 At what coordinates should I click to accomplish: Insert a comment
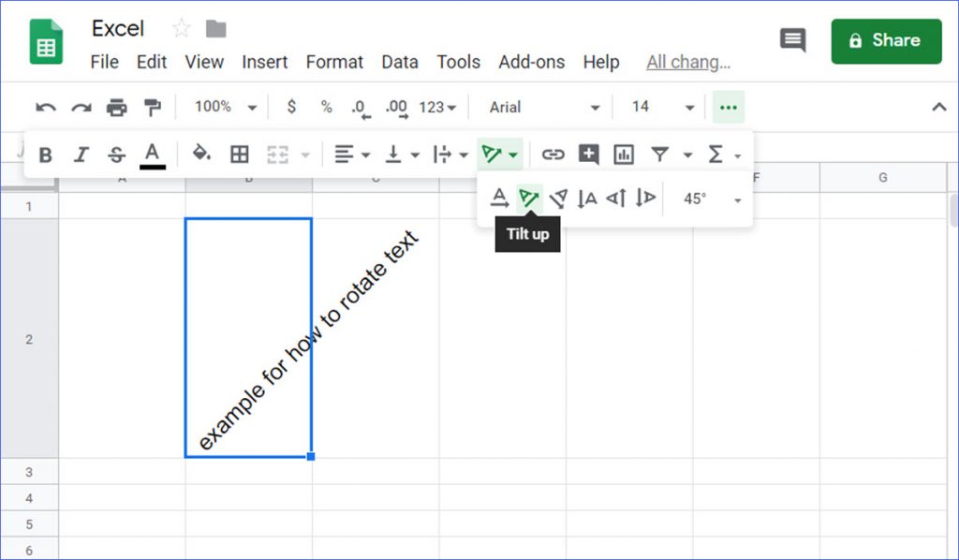click(587, 154)
